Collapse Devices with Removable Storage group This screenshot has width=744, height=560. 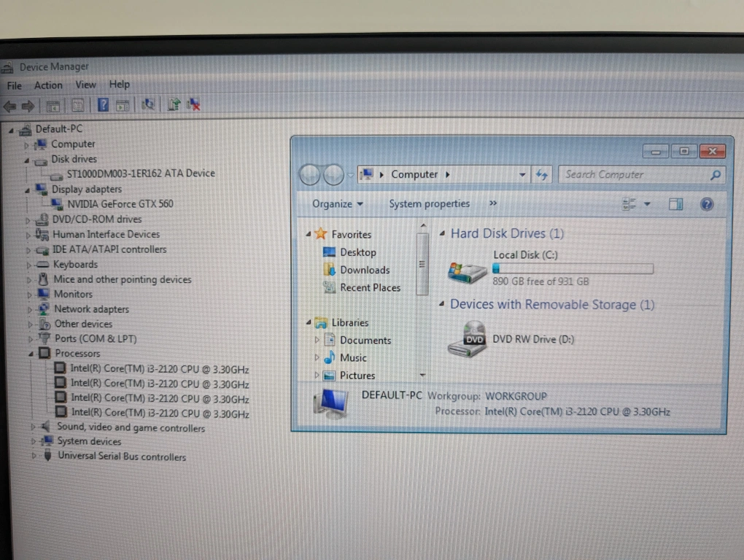(441, 303)
